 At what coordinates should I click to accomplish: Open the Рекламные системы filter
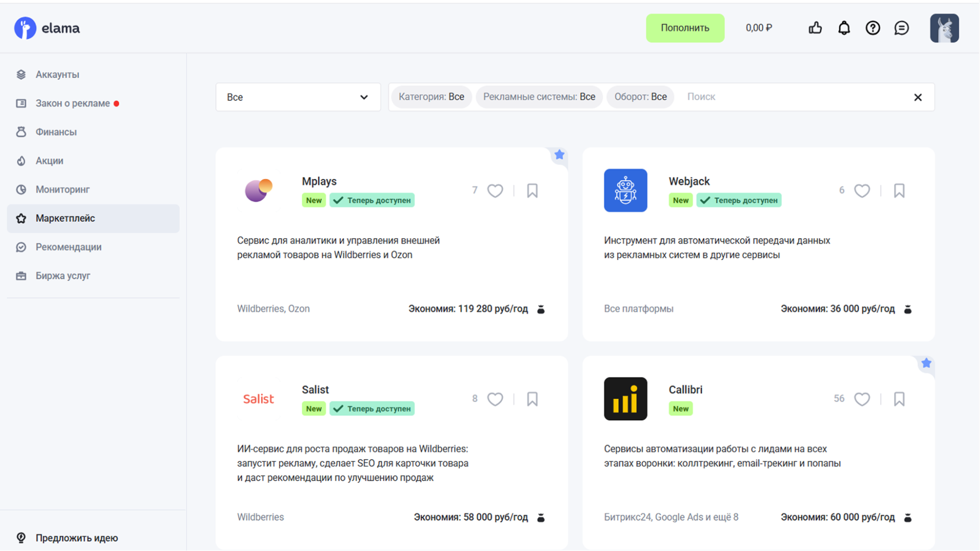[x=539, y=97]
